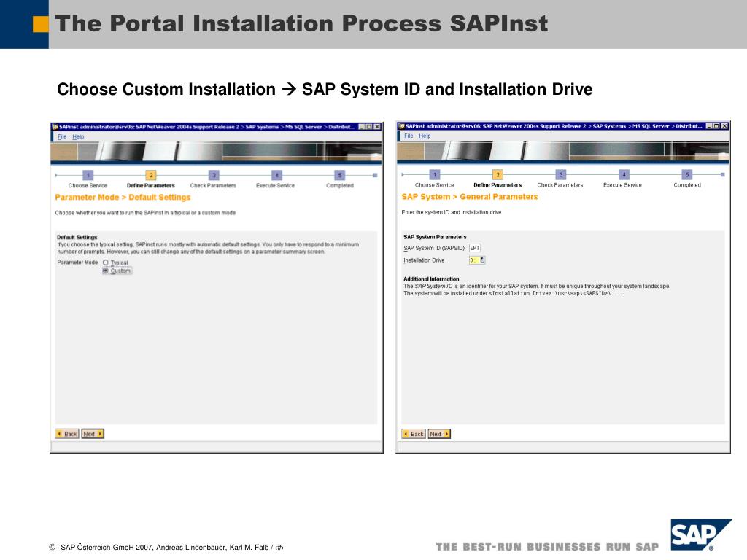Click 'SAP System Parameters' section label
Image resolution: width=747 pixels, height=560 pixels.
(x=435, y=237)
